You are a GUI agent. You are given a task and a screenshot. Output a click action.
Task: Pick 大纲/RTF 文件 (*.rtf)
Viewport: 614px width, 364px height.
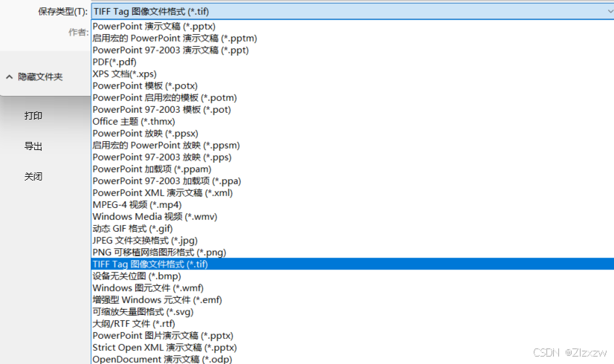tap(352, 324)
